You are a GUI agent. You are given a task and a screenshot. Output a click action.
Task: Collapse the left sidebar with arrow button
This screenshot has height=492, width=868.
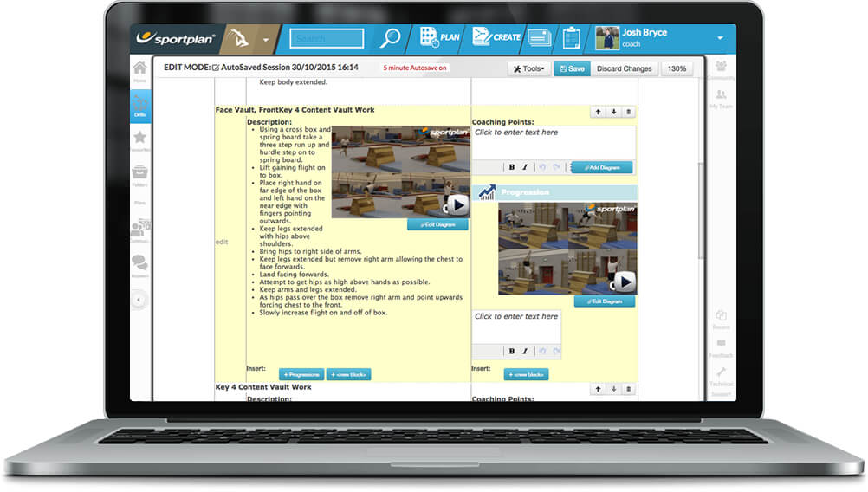pyautogui.click(x=139, y=300)
